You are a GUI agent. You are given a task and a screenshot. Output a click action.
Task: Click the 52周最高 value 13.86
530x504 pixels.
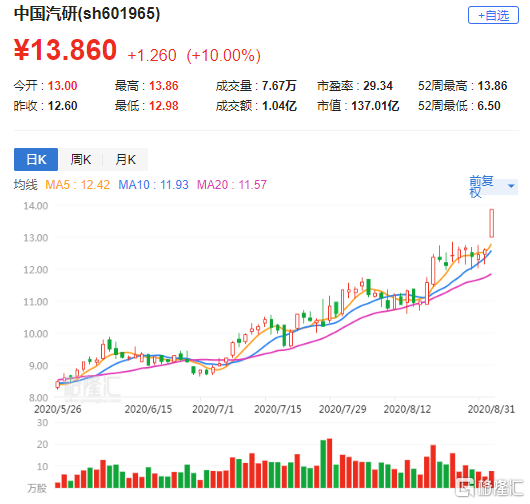[x=492, y=86]
